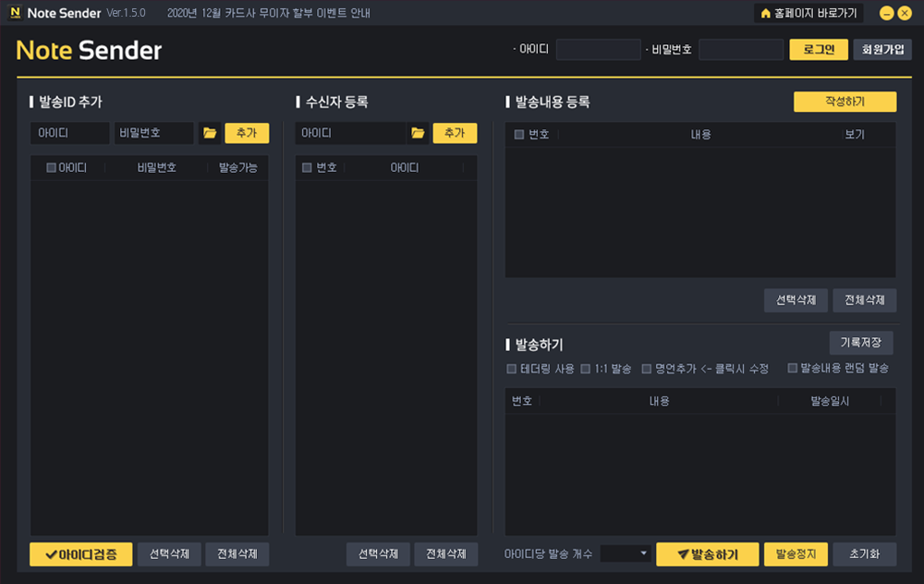
Task: Click 추가 button in 수신자 등록
Action: (455, 133)
